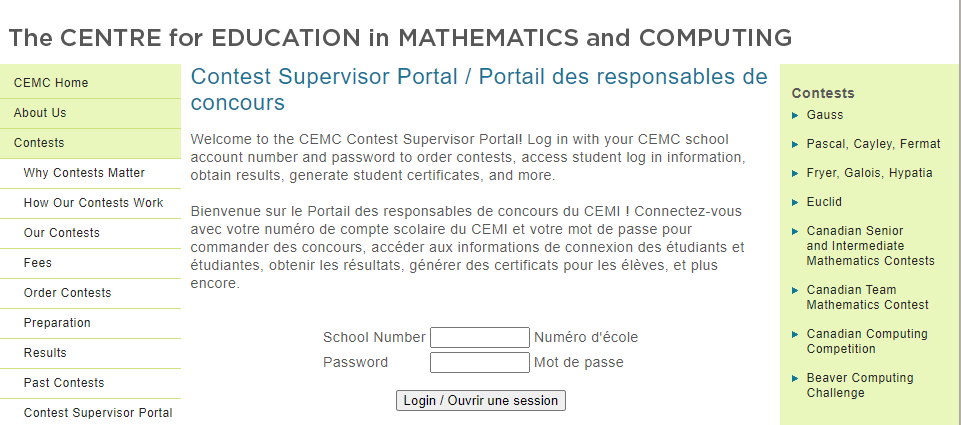
Task: Click the School Number input field
Action: coord(479,337)
